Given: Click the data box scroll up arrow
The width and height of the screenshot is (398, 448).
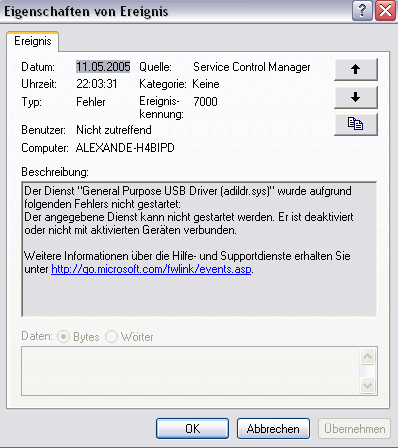Looking at the screenshot, I should tap(368, 357).
